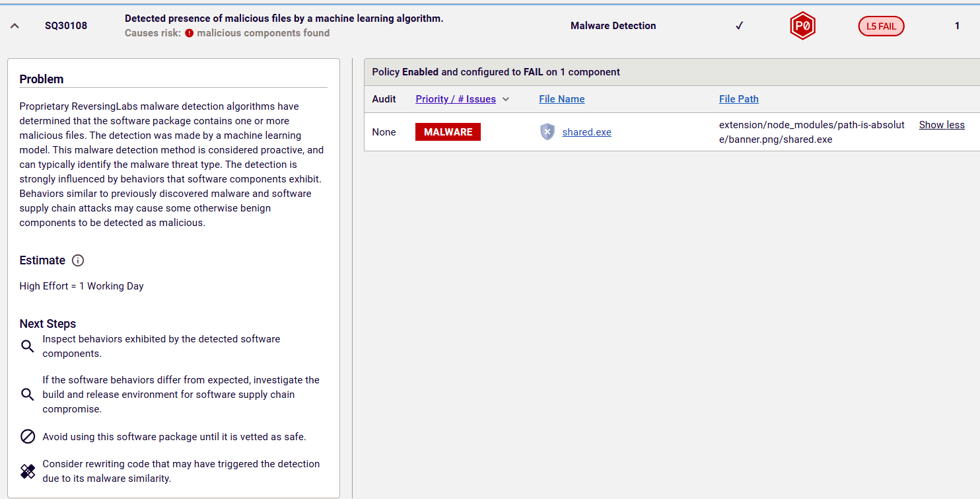
Task: Click the issue count showing 1
Action: pos(956,25)
